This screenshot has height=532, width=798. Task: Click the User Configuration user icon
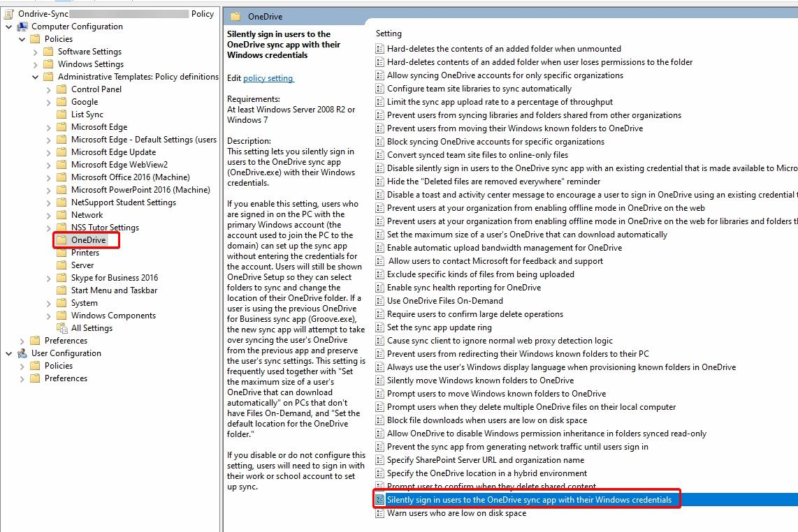22,353
